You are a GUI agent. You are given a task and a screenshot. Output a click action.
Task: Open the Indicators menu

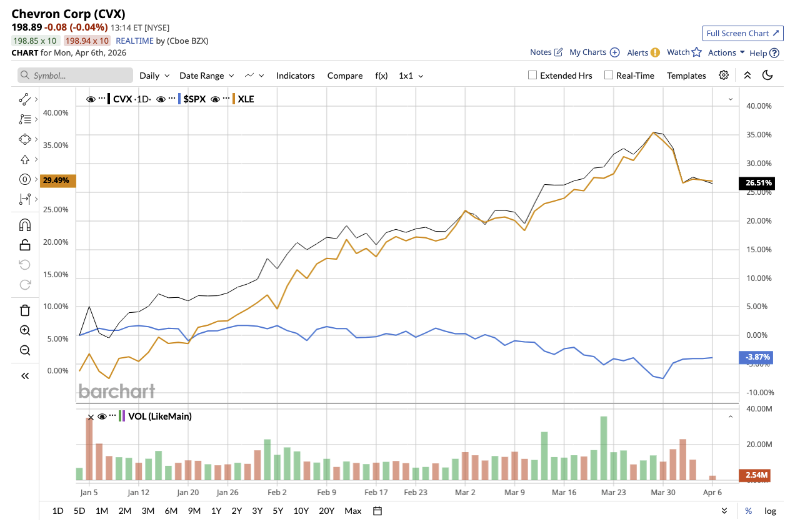click(x=295, y=76)
